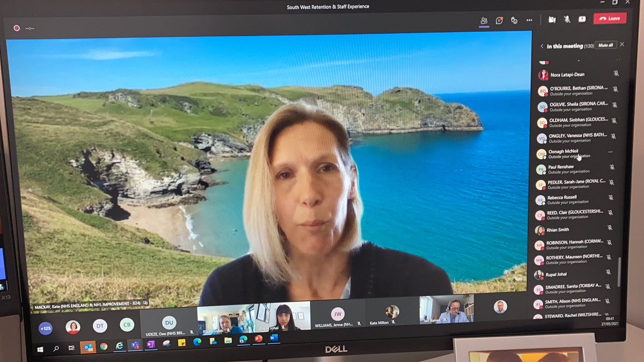Leave the meeting with the red button
The height and width of the screenshot is (362, 644).
pyautogui.click(x=610, y=18)
